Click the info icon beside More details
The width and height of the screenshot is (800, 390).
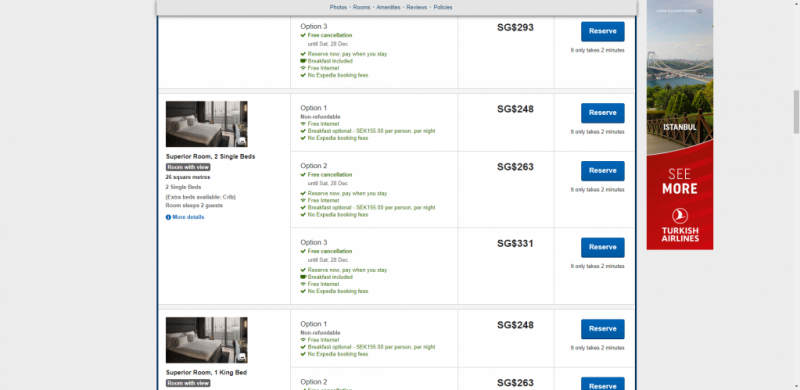pos(168,217)
